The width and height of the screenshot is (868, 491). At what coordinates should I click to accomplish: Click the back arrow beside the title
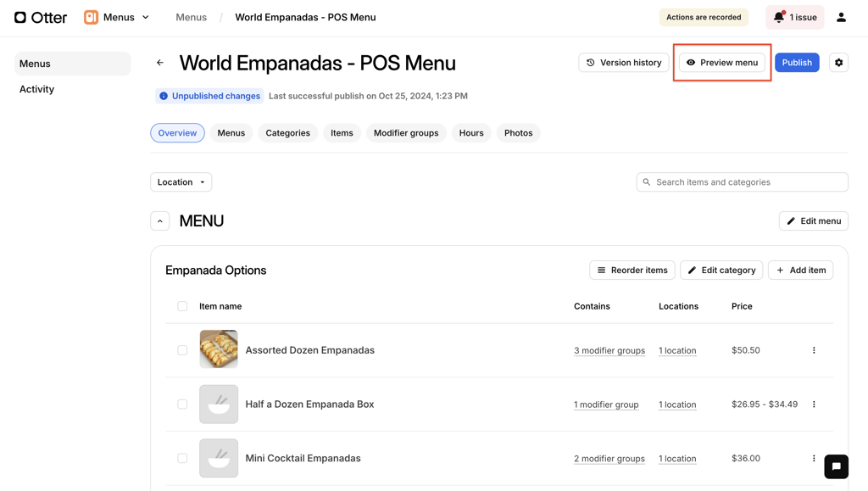click(x=160, y=63)
